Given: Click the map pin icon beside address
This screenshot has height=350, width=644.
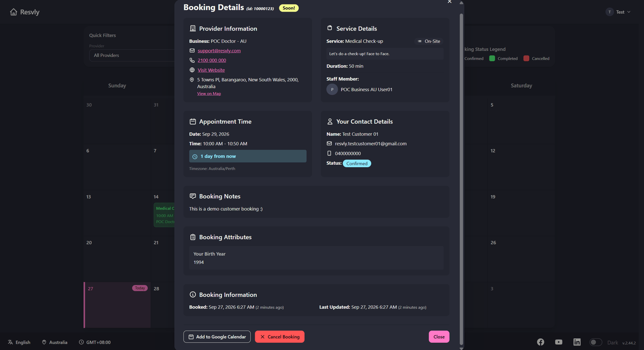Looking at the screenshot, I should click(x=192, y=80).
